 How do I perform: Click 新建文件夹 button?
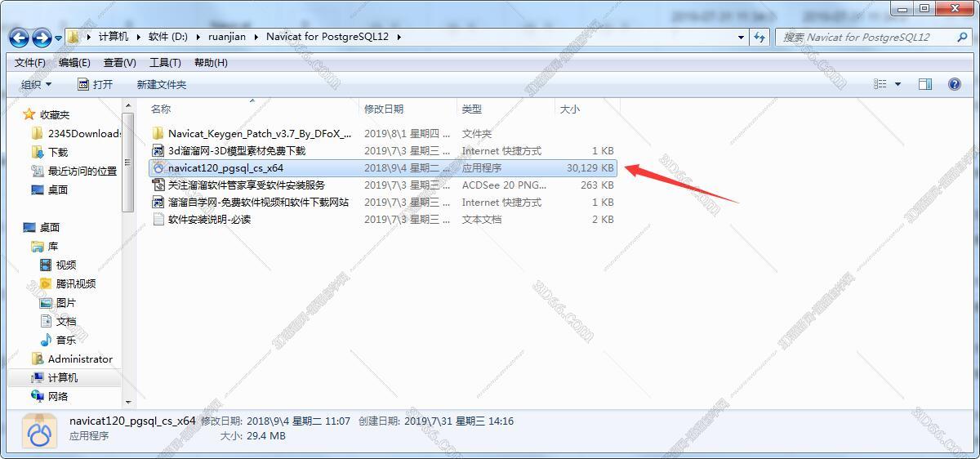pyautogui.click(x=161, y=84)
